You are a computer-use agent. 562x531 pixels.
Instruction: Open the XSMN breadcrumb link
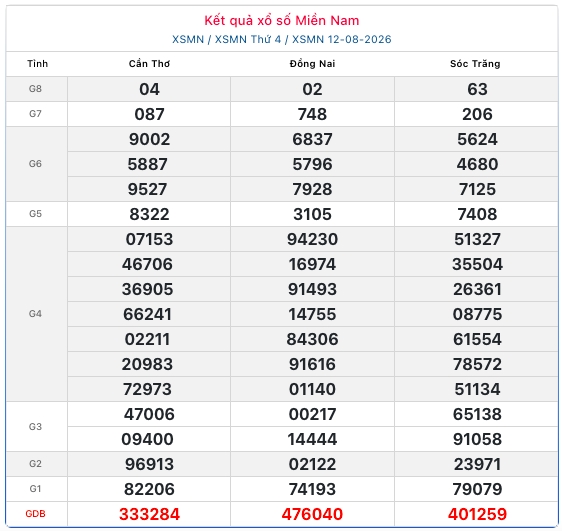tap(188, 39)
